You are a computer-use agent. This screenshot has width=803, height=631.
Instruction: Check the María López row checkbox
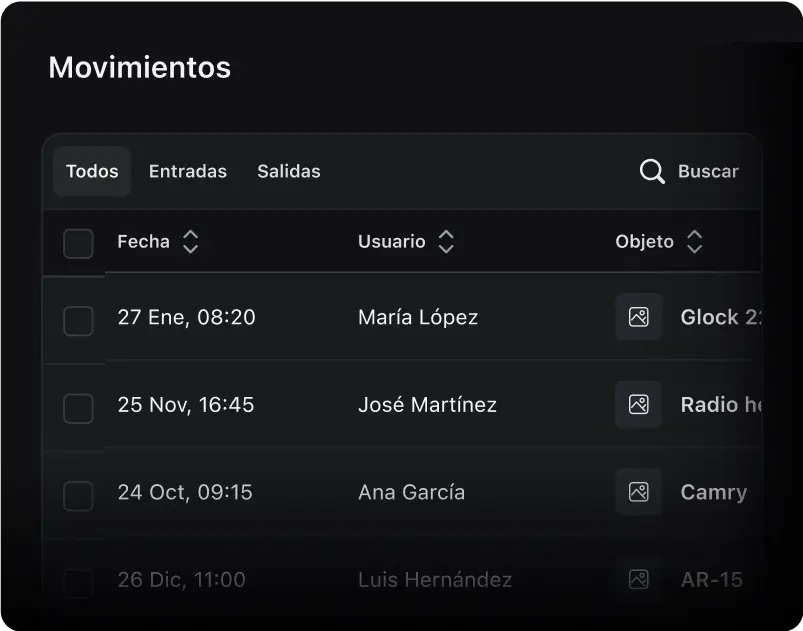78,321
